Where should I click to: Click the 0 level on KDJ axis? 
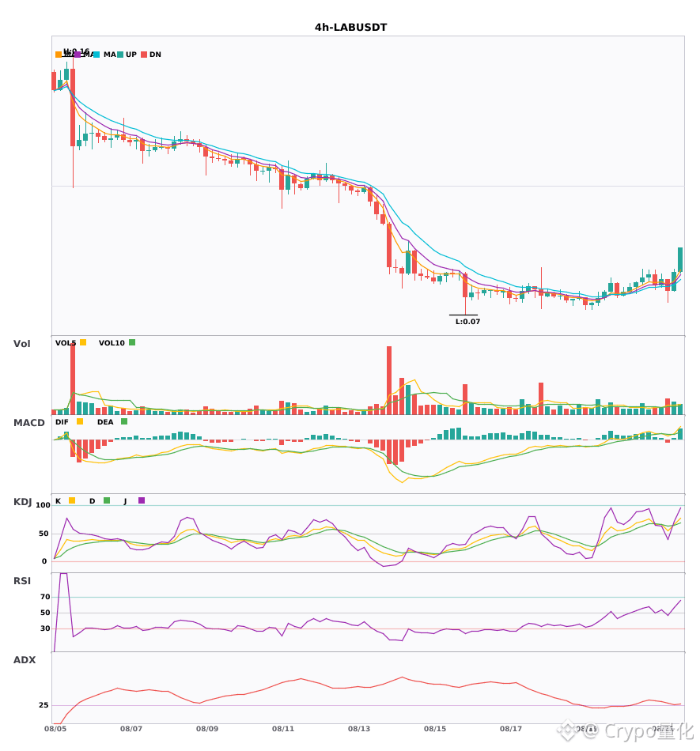click(x=44, y=561)
